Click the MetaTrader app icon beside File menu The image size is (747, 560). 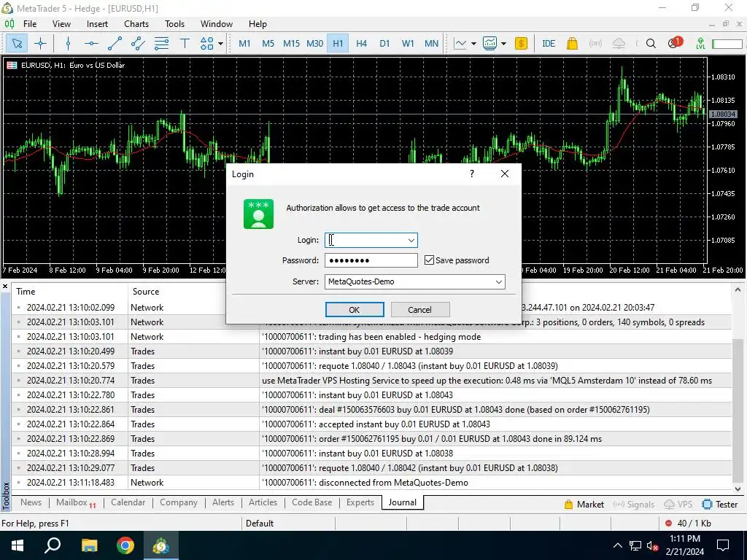coord(9,24)
